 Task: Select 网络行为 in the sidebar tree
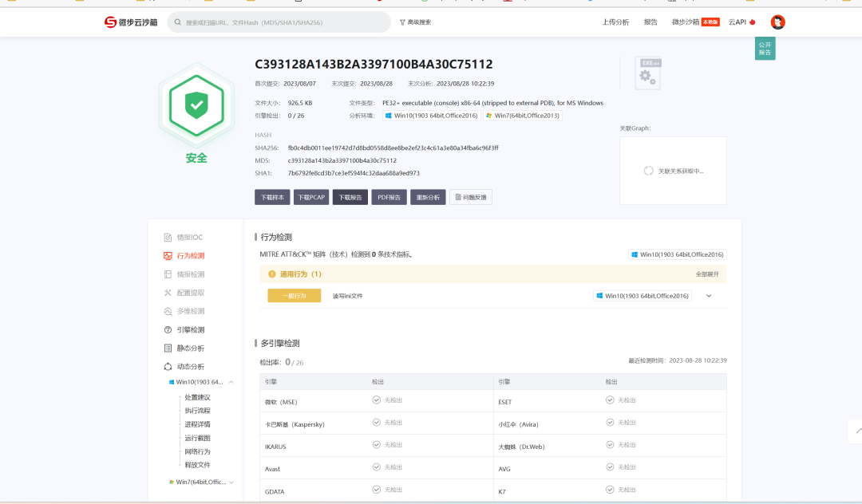[197, 451]
